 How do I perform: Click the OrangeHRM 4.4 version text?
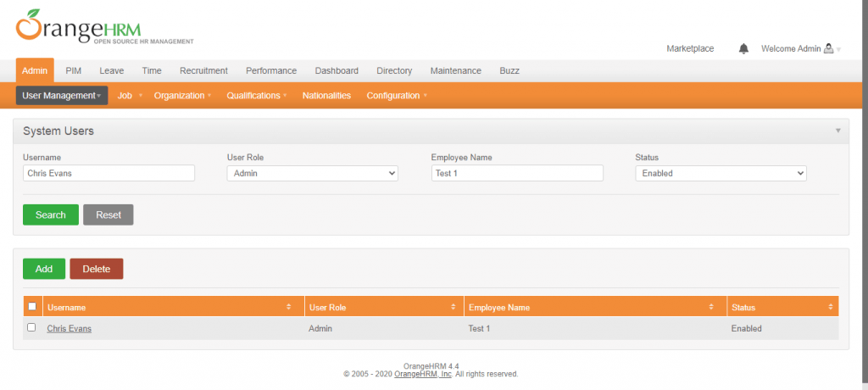click(431, 366)
